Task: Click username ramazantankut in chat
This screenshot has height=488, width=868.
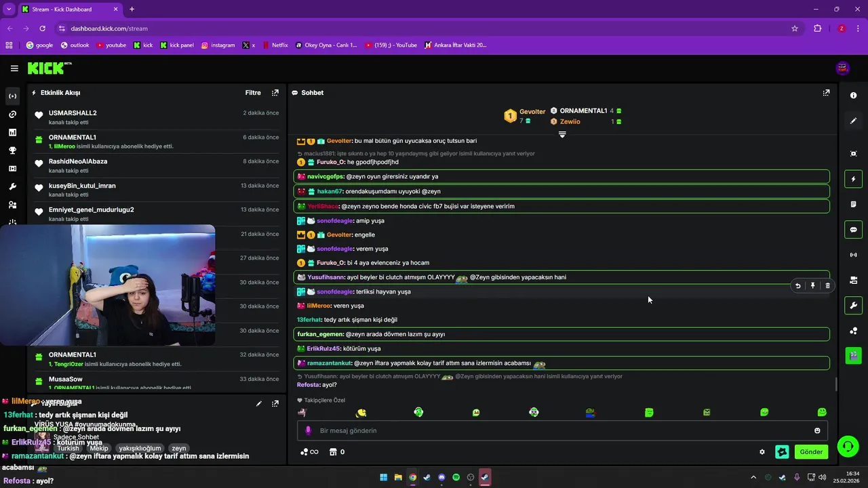Action: click(329, 363)
